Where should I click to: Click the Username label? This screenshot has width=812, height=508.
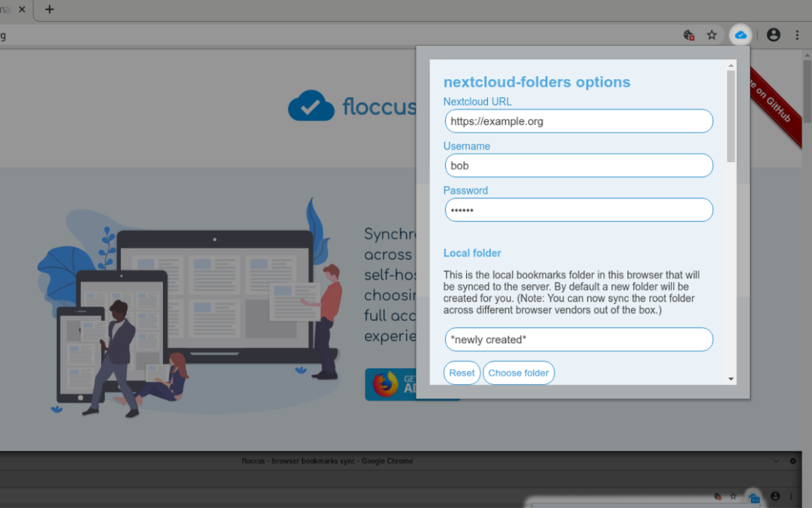click(467, 146)
